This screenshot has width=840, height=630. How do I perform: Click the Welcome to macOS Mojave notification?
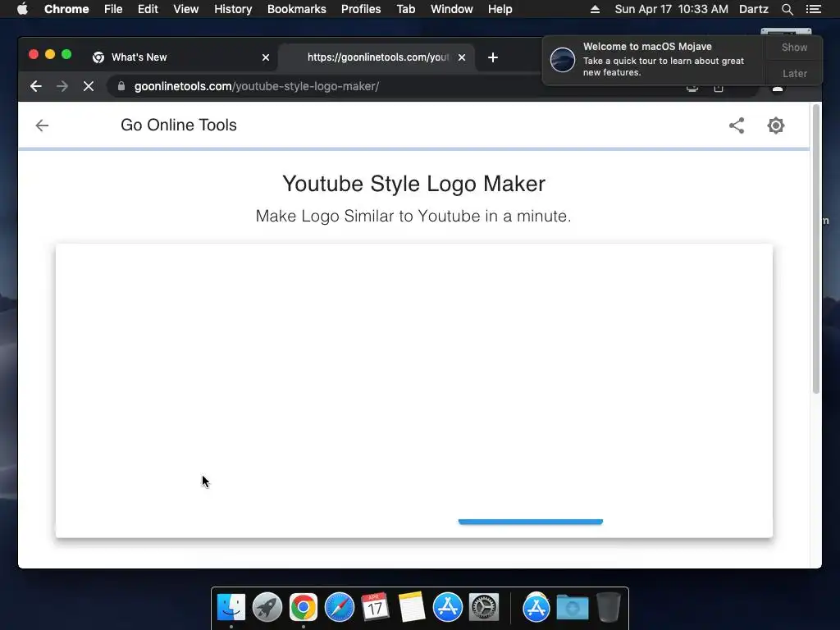click(x=655, y=59)
